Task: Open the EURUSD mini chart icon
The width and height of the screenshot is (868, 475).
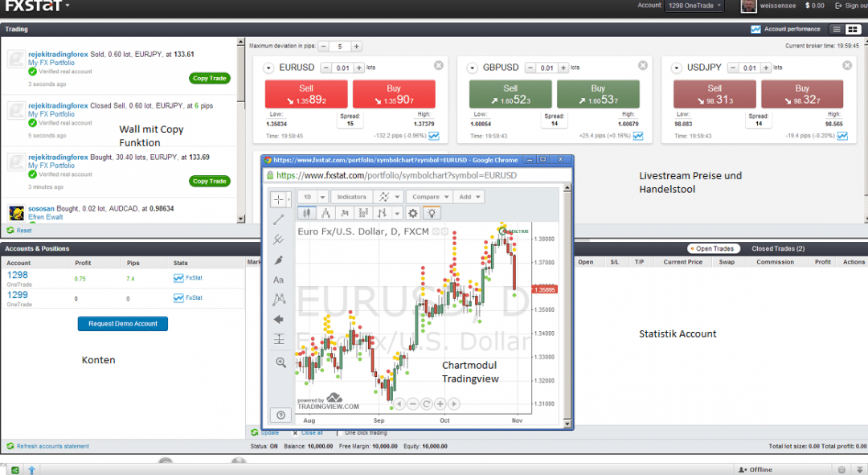Action: (435, 136)
